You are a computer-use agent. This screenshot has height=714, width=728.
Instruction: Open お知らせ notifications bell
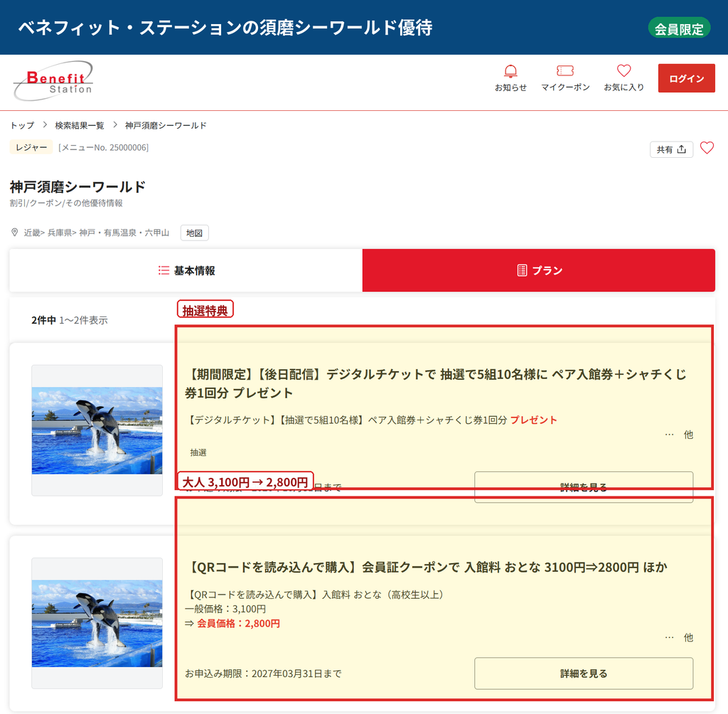pos(510,78)
